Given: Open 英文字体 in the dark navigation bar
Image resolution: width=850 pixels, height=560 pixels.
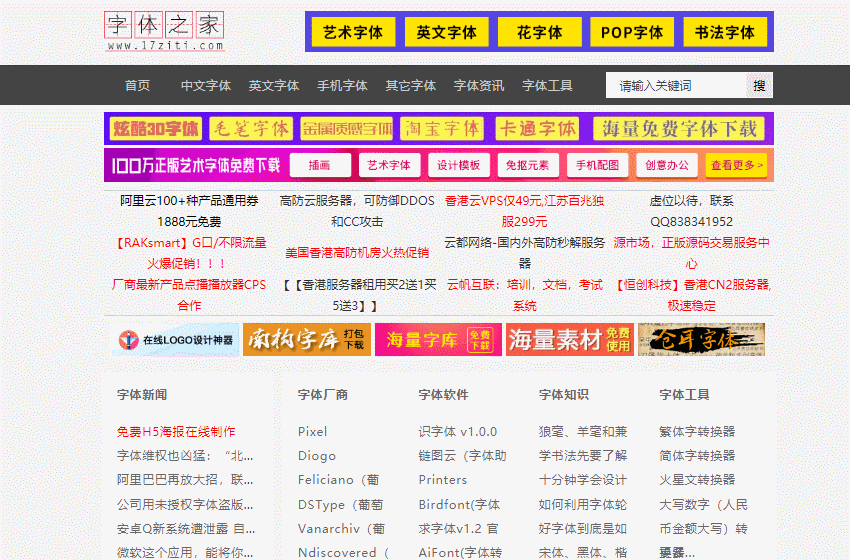Looking at the screenshot, I should [274, 85].
